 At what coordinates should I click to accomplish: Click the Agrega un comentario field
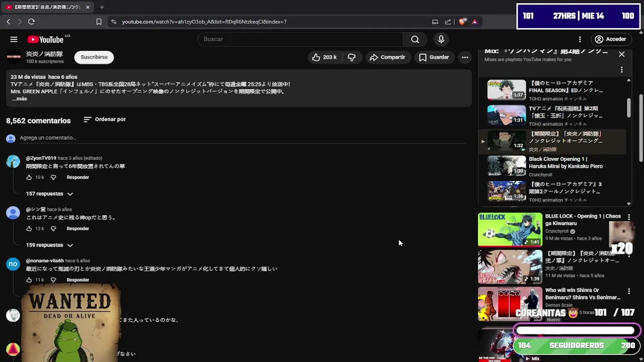tap(243, 138)
